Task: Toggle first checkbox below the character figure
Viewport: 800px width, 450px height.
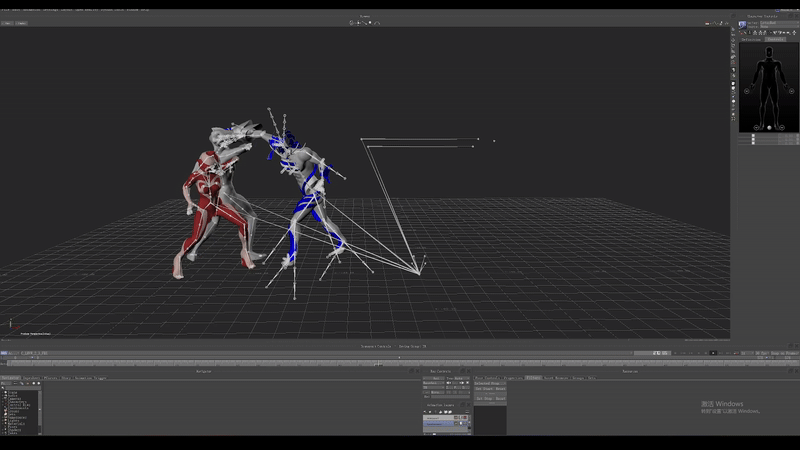Action: coord(753,135)
